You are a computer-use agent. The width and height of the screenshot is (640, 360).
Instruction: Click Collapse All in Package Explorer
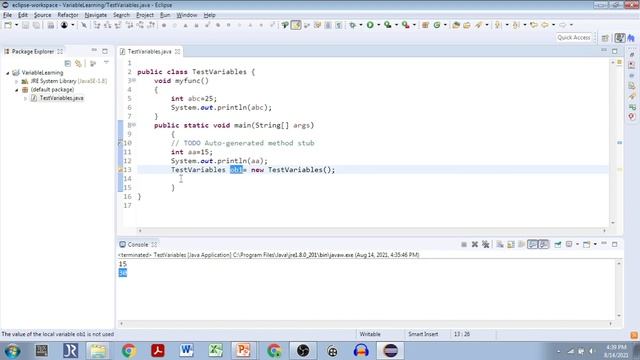click(x=68, y=63)
